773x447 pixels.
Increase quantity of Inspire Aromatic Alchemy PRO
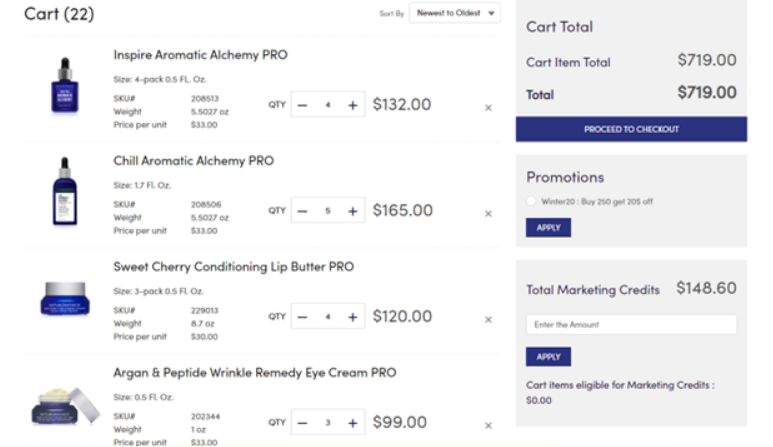pos(352,105)
